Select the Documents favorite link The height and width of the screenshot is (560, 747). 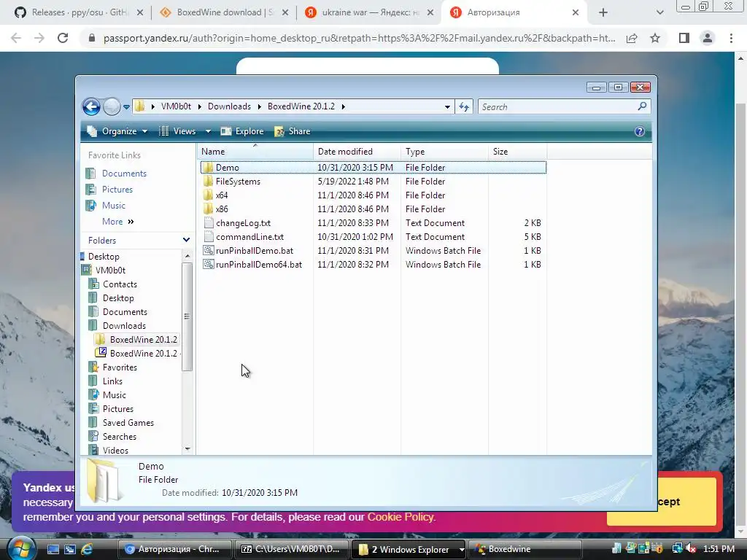124,174
